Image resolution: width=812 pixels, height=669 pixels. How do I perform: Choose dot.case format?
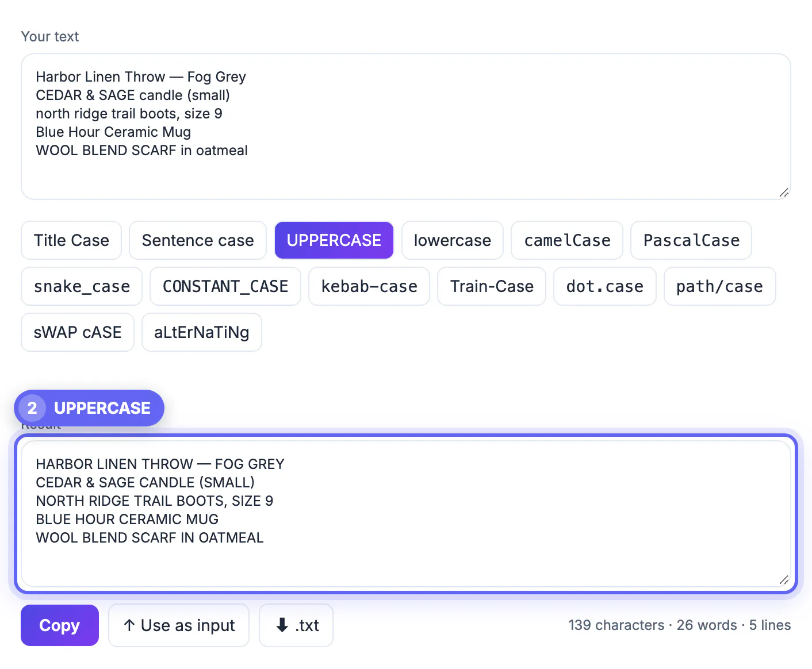click(x=605, y=286)
